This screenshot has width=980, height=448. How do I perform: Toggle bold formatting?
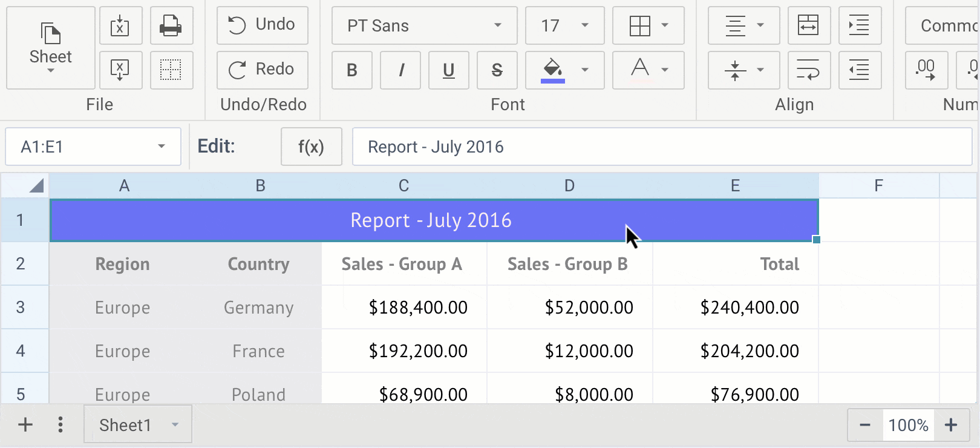352,70
